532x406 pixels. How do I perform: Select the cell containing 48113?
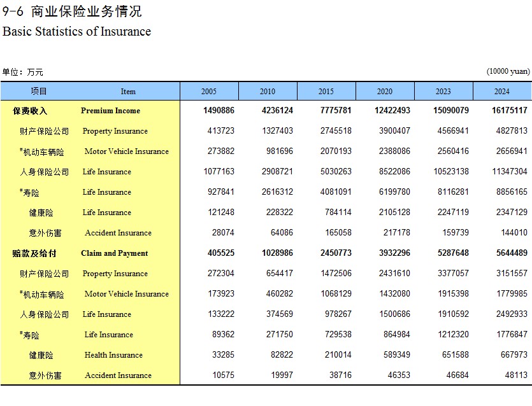pyautogui.click(x=514, y=375)
